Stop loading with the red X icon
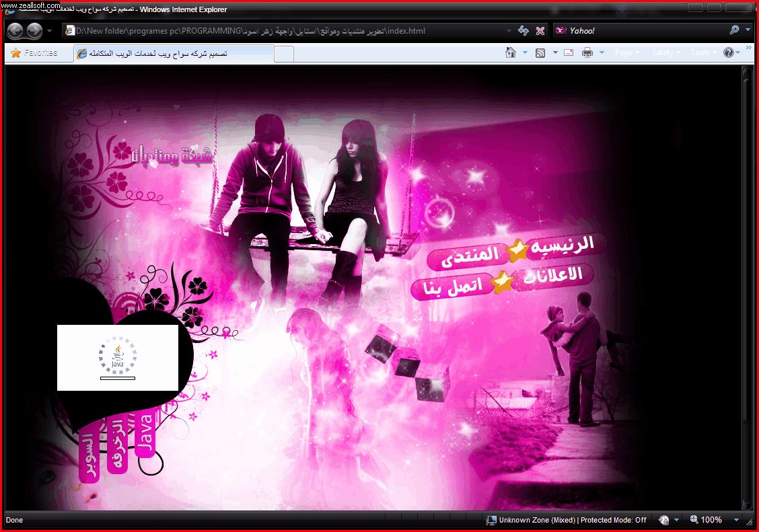The width and height of the screenshot is (759, 532). pyautogui.click(x=540, y=31)
